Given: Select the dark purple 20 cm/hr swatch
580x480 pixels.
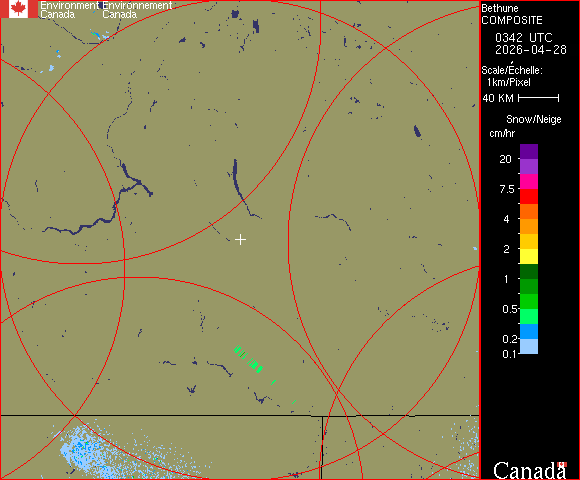Looking at the screenshot, I should 529,152.
